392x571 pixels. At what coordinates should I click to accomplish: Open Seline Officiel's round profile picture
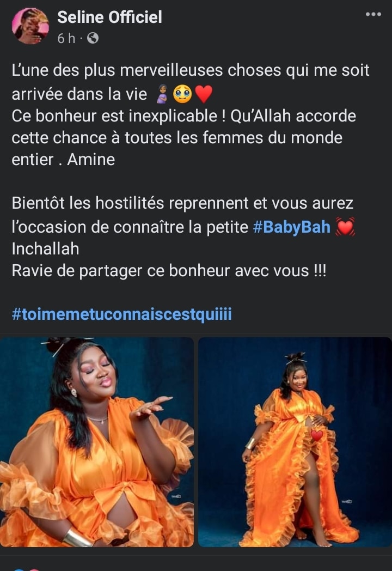(x=30, y=26)
